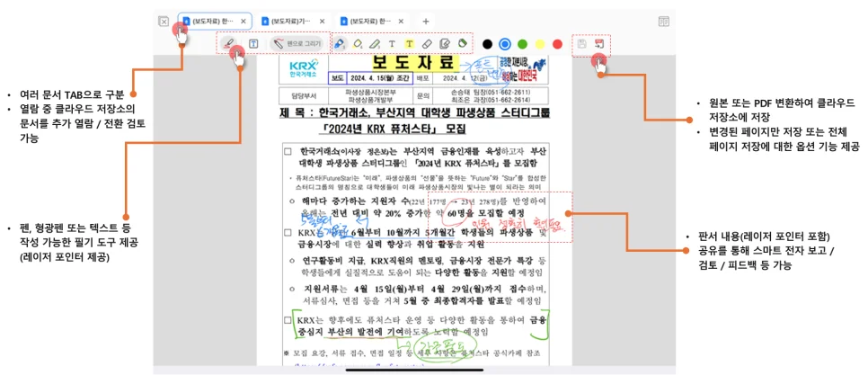Close the unselected (보도자료) 한… tab

[x=402, y=21]
